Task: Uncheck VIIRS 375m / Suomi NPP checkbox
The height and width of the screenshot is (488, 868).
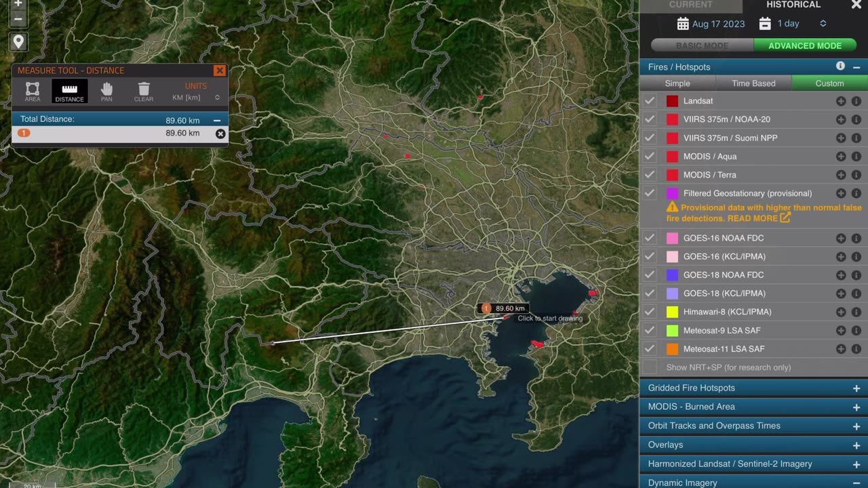Action: coord(650,138)
